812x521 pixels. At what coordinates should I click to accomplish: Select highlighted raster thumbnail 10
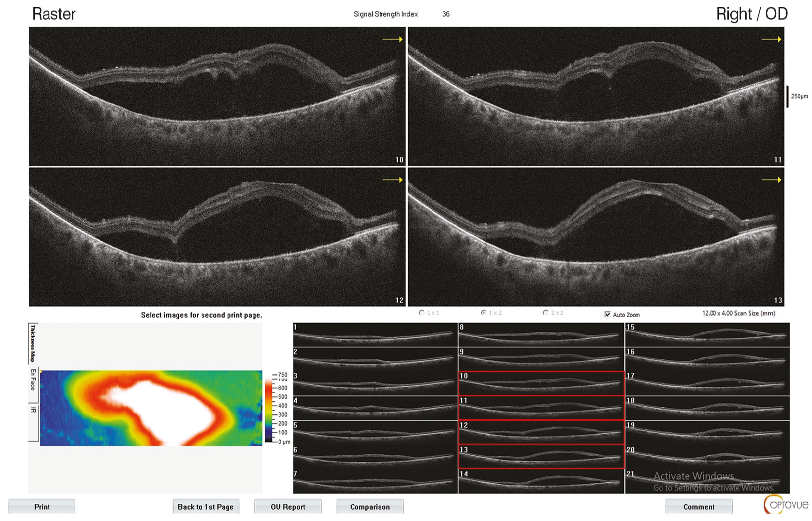(x=541, y=383)
